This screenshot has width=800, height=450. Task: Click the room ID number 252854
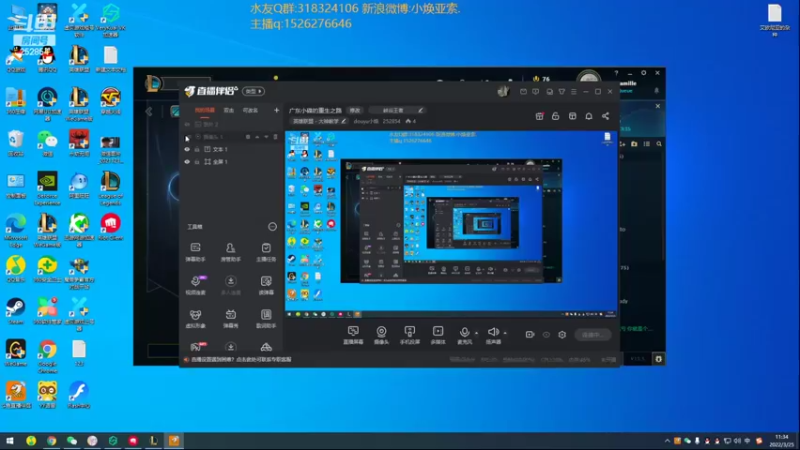(391, 121)
